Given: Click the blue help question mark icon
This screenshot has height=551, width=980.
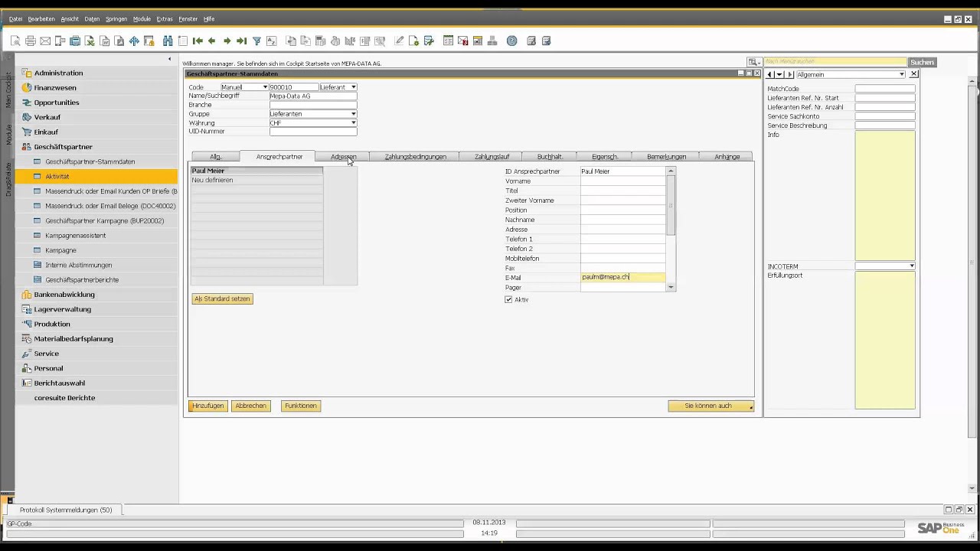Looking at the screenshot, I should click(x=512, y=41).
